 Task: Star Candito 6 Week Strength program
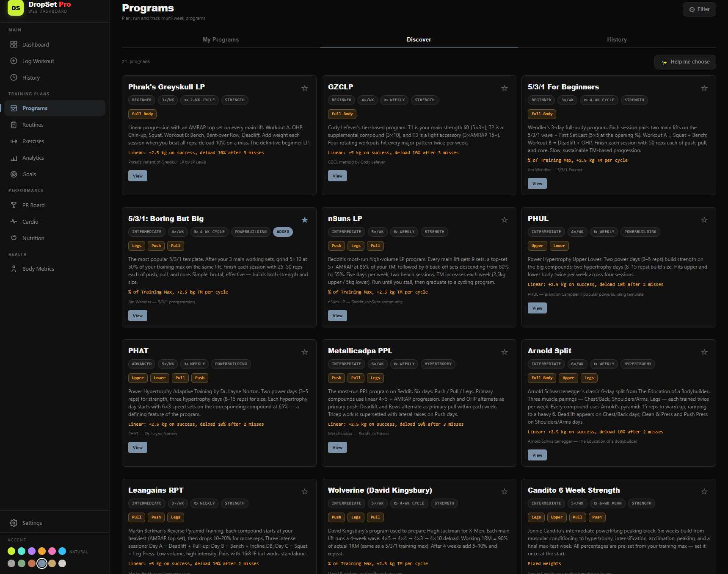click(704, 491)
